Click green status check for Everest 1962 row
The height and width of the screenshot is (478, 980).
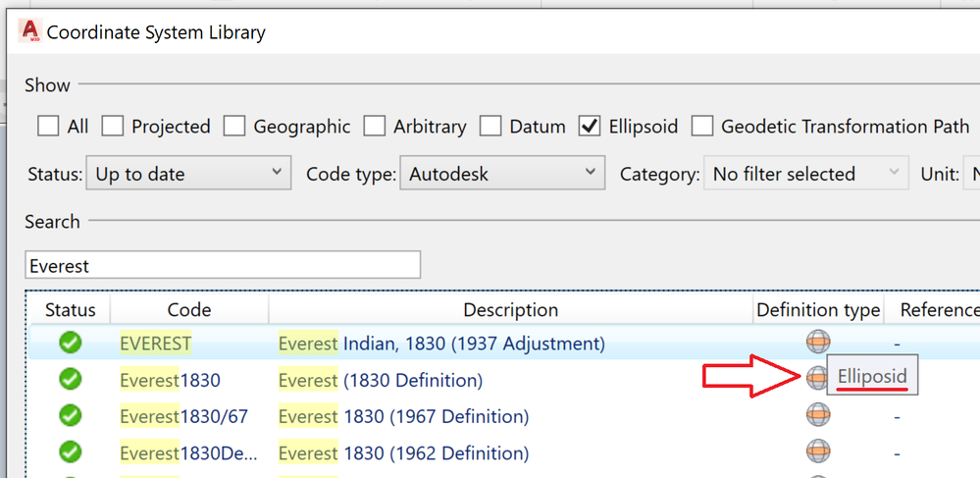pyautogui.click(x=70, y=452)
